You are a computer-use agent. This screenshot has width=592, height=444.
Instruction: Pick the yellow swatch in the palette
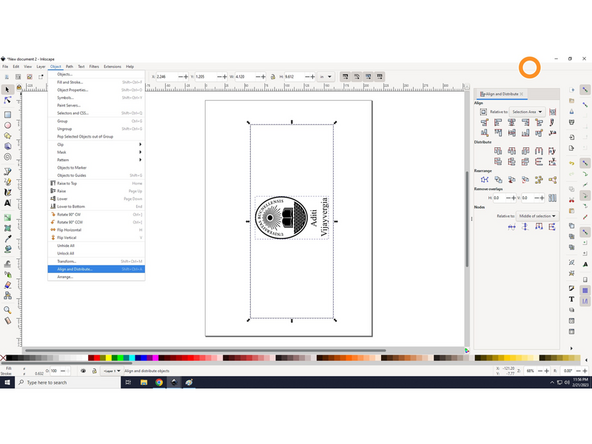tap(108, 358)
